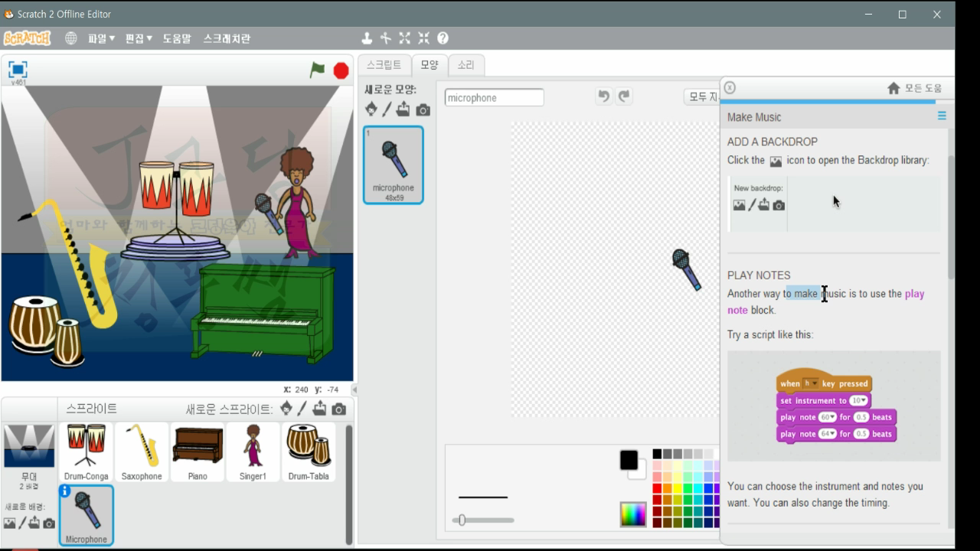980x551 pixels.
Task: Choose new costume from library icon
Action: (x=371, y=109)
